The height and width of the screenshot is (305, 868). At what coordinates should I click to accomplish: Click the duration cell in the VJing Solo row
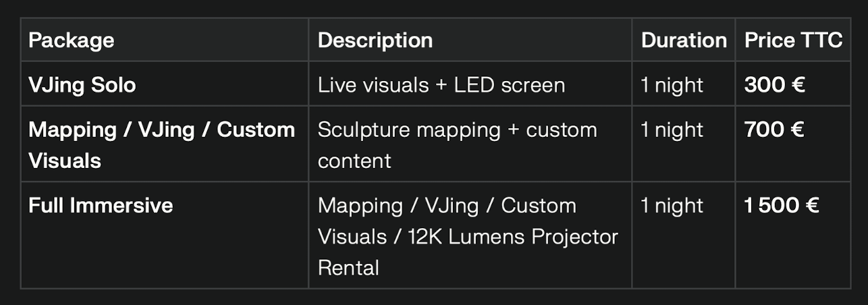tap(672, 85)
